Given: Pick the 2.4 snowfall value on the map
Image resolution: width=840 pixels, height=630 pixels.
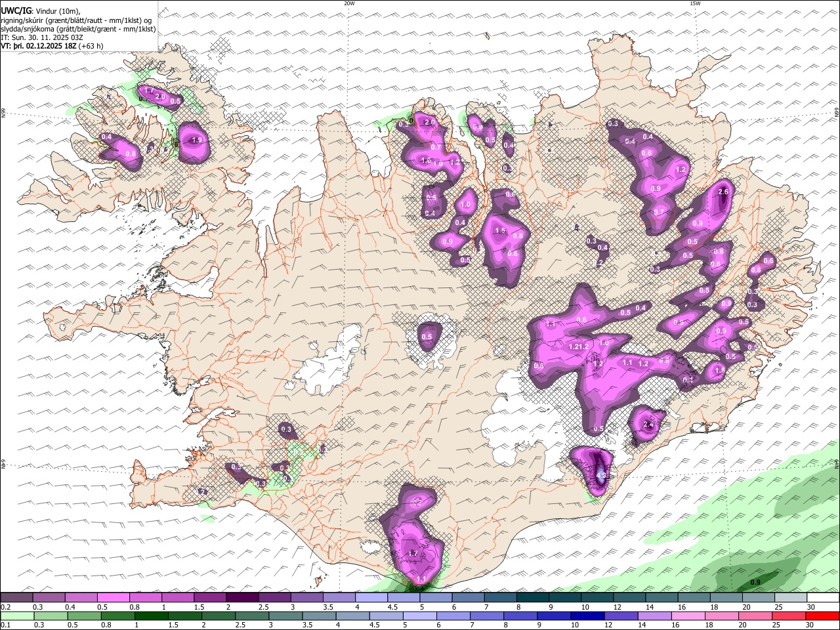Looking at the screenshot, I should coord(648,425).
